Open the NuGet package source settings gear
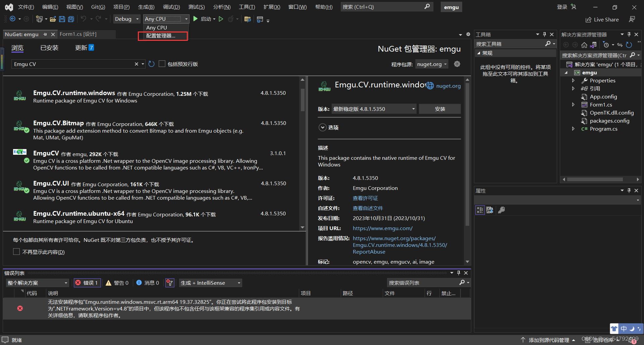644x345 pixels. [x=457, y=64]
